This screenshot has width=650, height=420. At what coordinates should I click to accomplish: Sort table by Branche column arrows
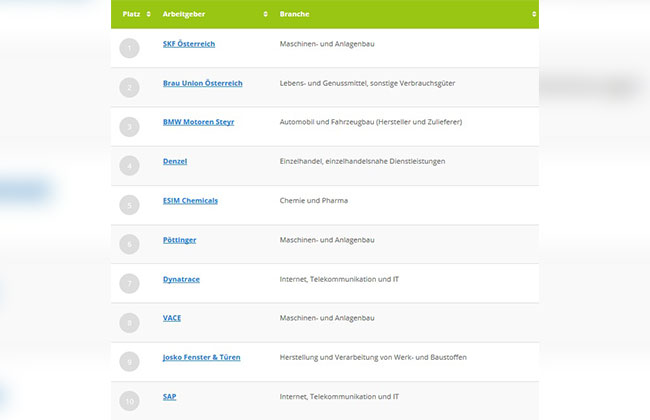coord(534,14)
